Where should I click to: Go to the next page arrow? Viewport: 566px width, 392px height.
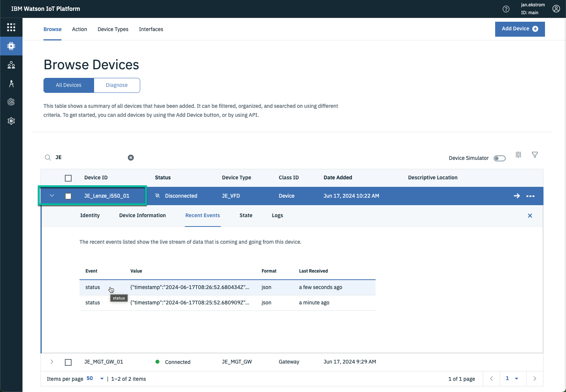535,379
